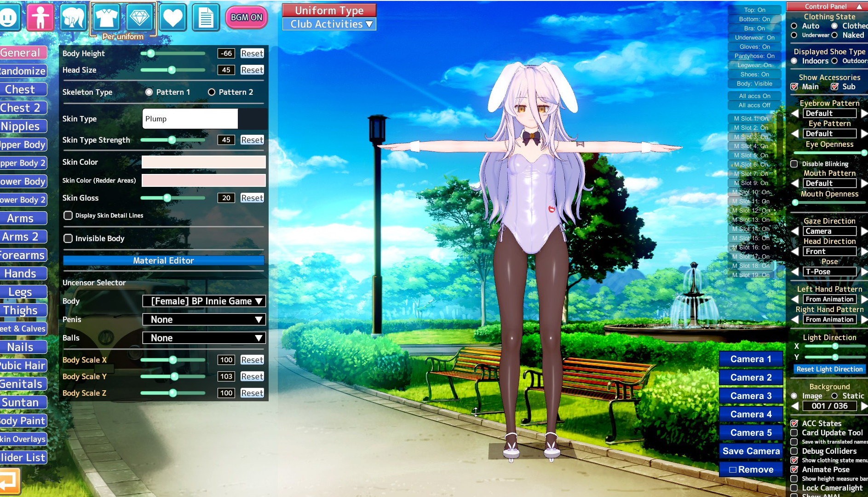Go to next background image
868x497 pixels.
[864, 406]
